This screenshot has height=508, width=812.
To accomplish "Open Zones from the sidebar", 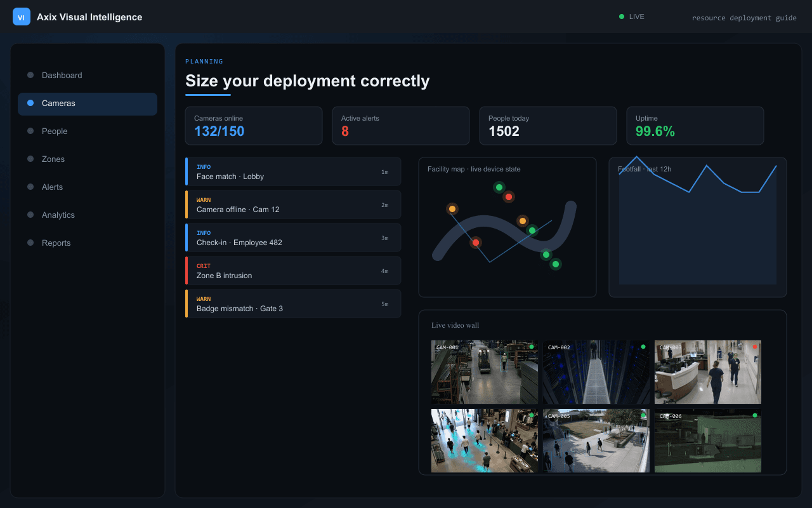I will tap(88, 159).
